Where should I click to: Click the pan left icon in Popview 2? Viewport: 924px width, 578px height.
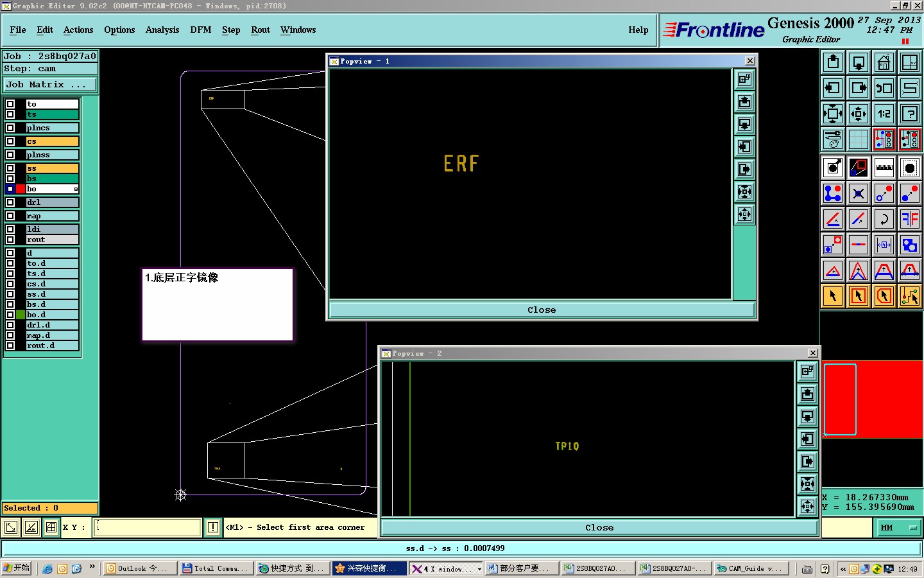(807, 439)
